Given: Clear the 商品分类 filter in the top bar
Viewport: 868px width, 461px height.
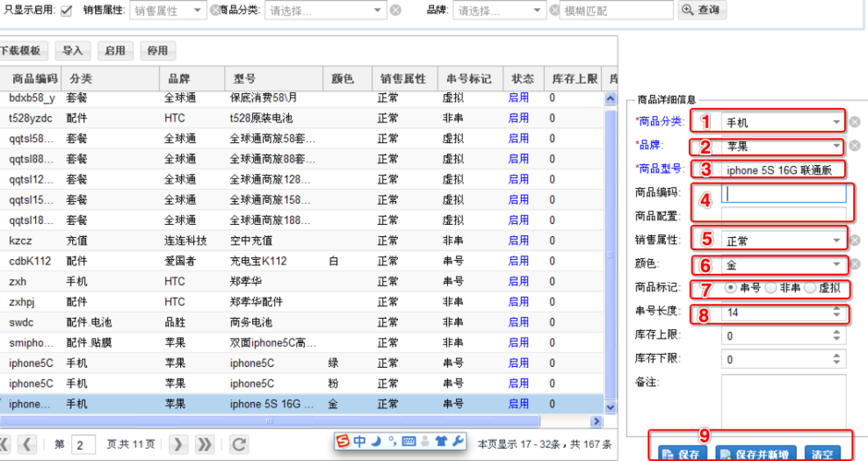Looking at the screenshot, I should [396, 11].
